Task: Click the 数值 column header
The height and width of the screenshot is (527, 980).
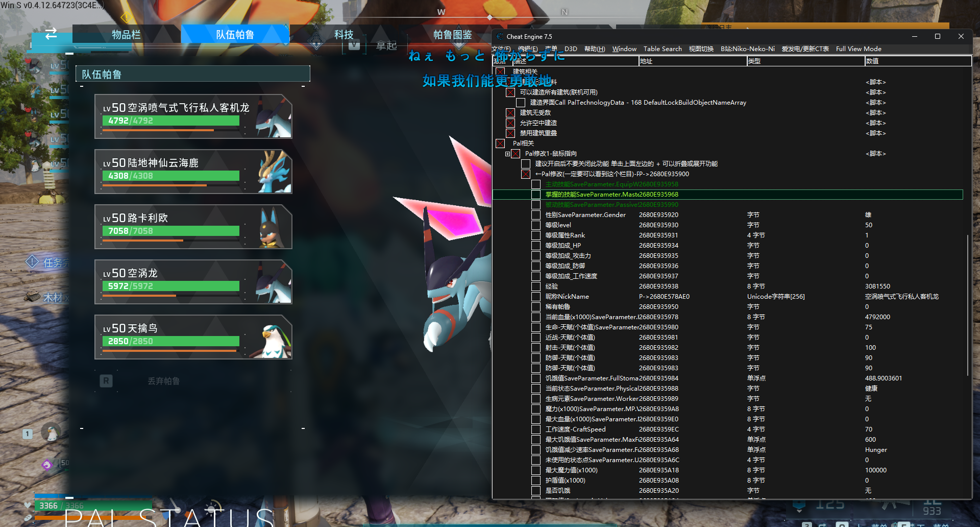Action: (918, 61)
